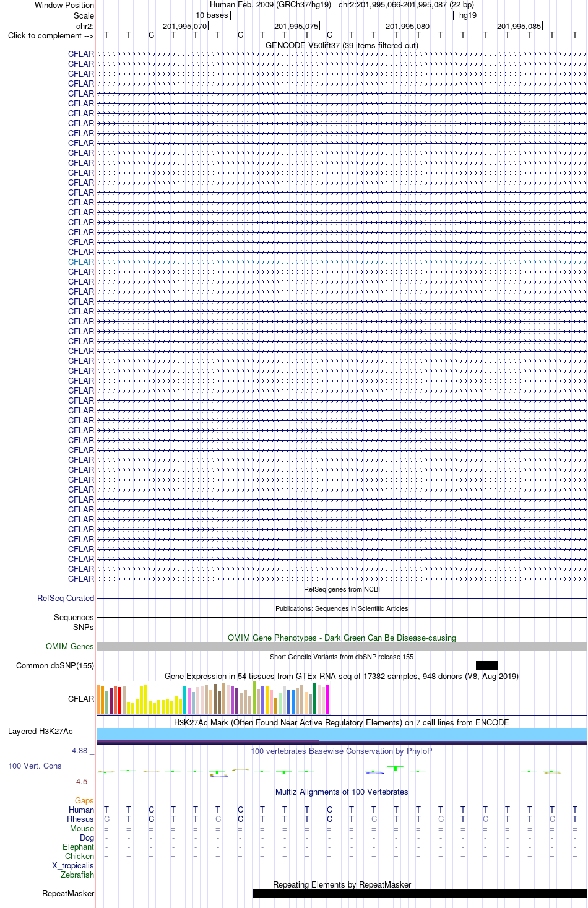Screen dimensions: 588x908
Task: Click the 'Human Feb. 2009 (GRCh37/hg19)' assembly text
Action: click(270, 4)
